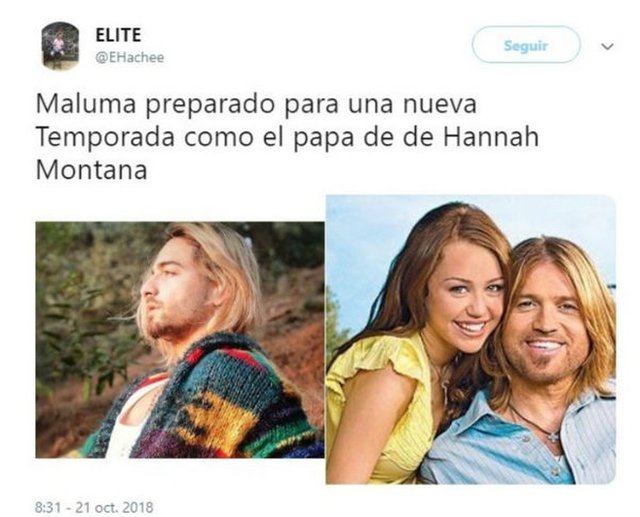Click the word Maluma in the tweet
640x517 pixels.
coord(86,104)
